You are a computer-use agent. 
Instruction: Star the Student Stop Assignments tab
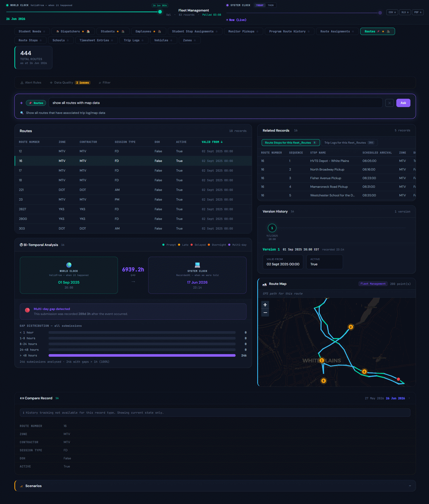pyautogui.click(x=216, y=32)
